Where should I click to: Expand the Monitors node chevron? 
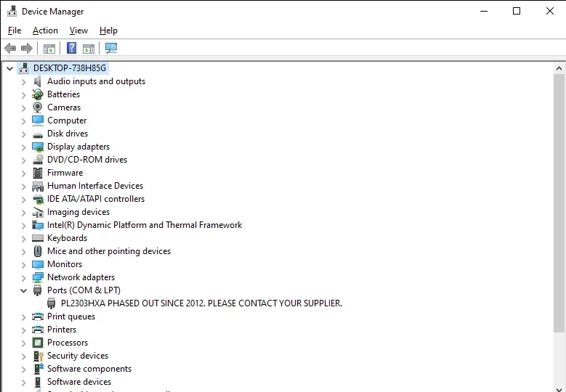click(x=23, y=265)
